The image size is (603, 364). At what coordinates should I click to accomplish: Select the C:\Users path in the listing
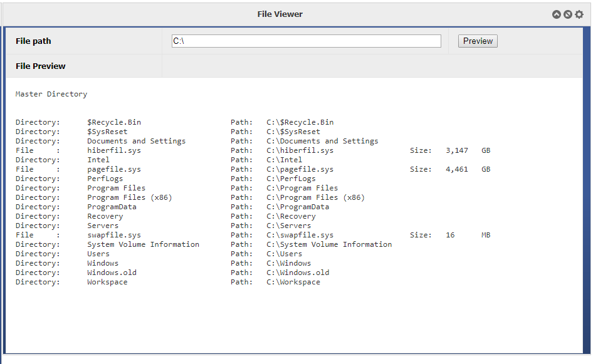pos(284,254)
